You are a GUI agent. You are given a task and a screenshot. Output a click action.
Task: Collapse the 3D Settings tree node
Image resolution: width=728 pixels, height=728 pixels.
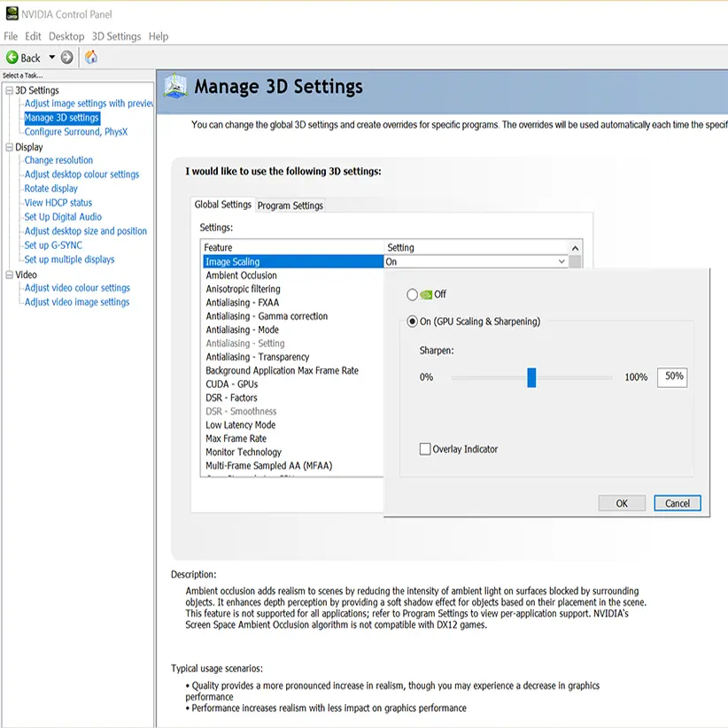[10, 90]
